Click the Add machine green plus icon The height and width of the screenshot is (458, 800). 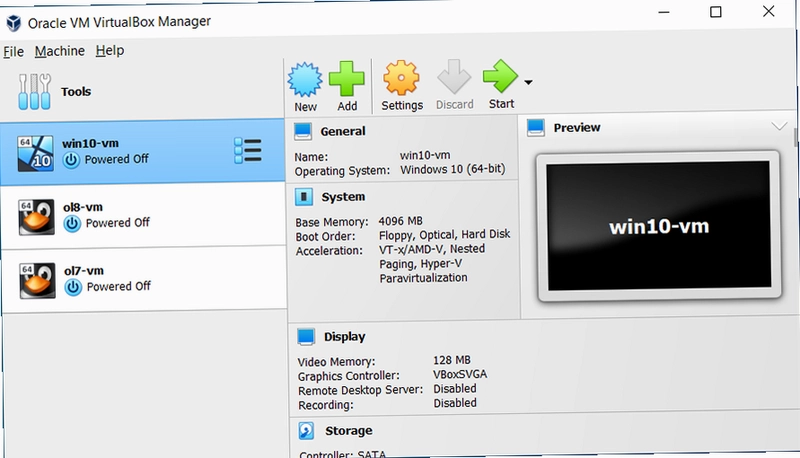pyautogui.click(x=346, y=79)
